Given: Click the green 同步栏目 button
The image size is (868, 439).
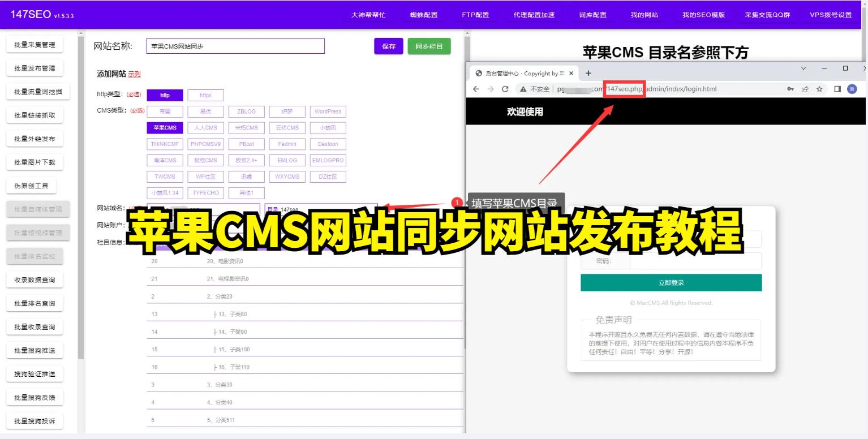Looking at the screenshot, I should point(429,46).
